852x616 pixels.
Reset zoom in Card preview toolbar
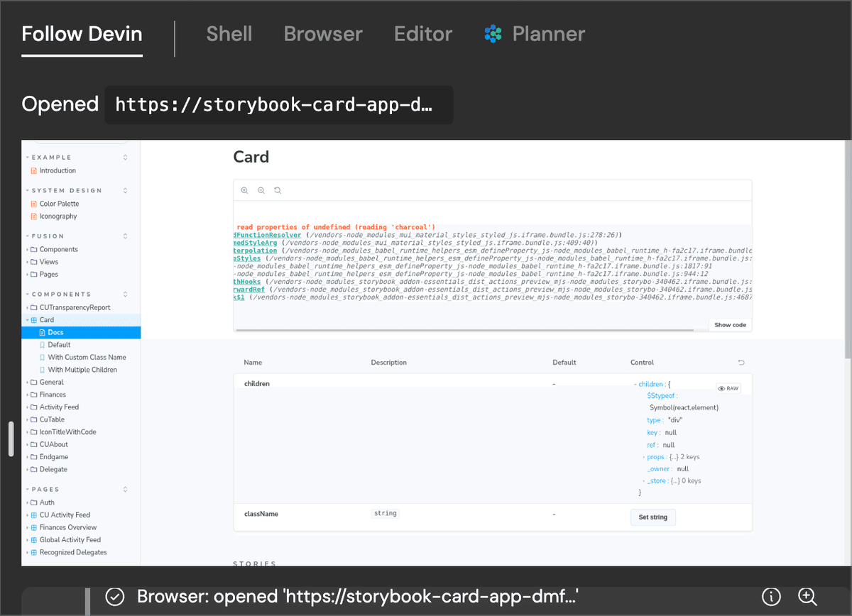pyautogui.click(x=278, y=190)
